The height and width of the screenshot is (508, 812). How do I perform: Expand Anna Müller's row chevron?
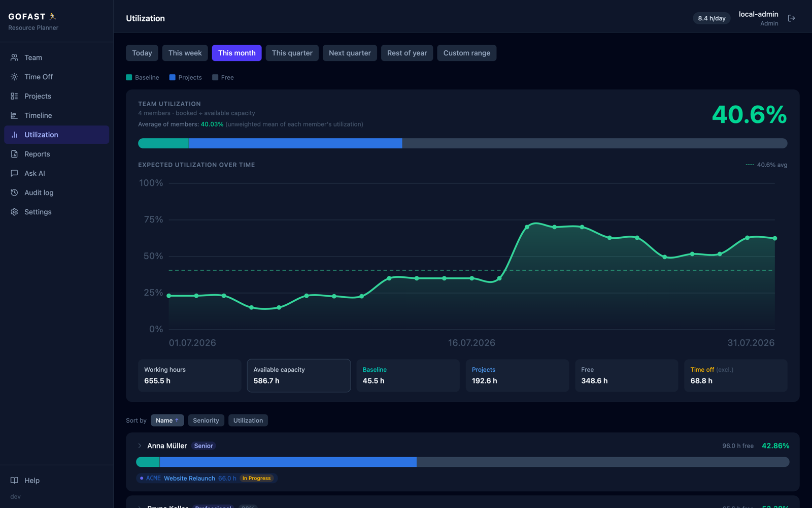(140, 446)
